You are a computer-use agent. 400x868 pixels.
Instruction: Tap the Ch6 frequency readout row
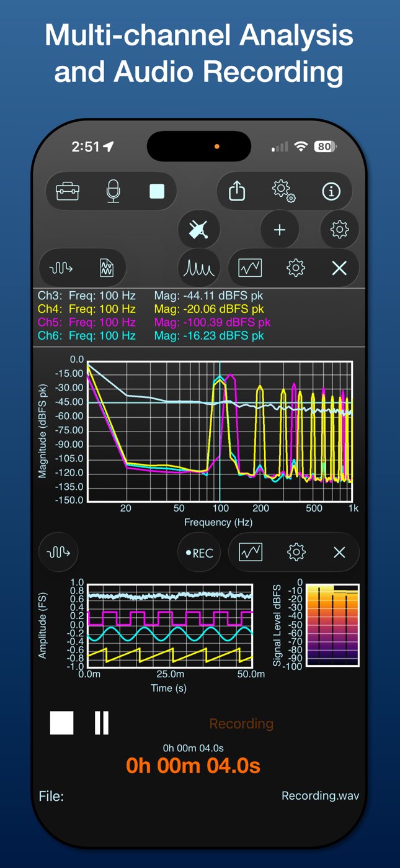click(x=87, y=335)
